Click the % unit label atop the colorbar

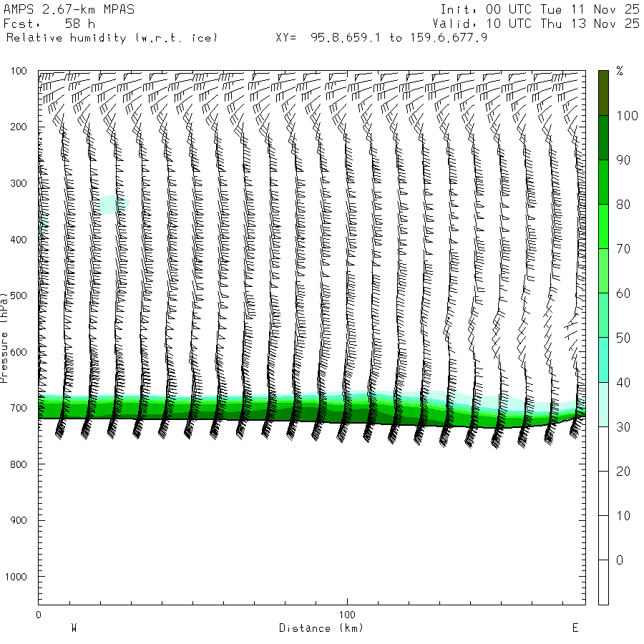tap(620, 71)
